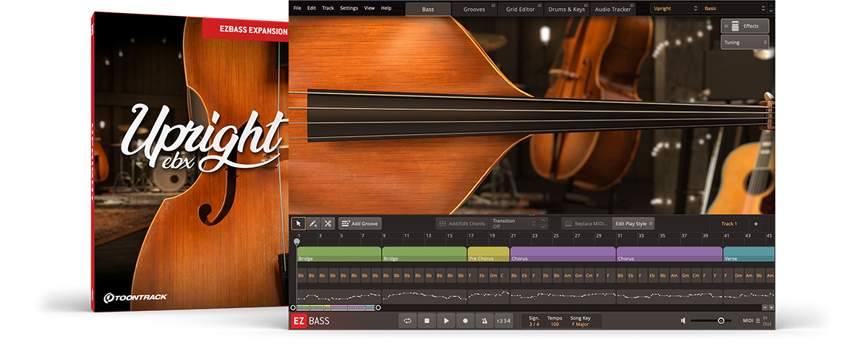Start playback with the play button
Viewport: 868px width, 353px height.
coord(446,320)
